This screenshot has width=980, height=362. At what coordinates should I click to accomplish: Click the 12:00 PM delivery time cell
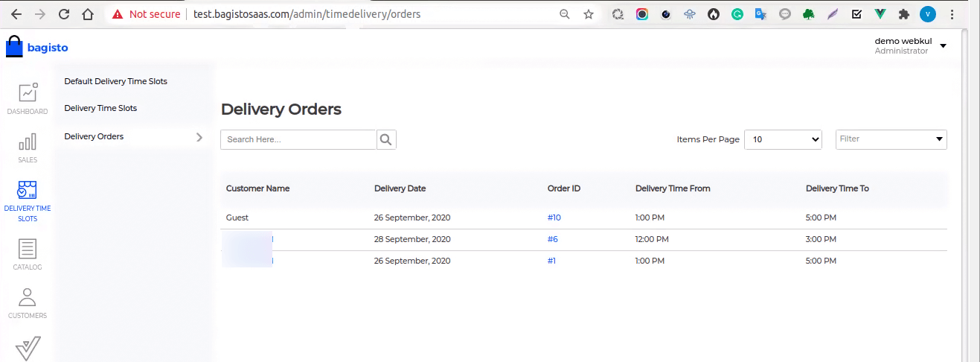(x=653, y=240)
